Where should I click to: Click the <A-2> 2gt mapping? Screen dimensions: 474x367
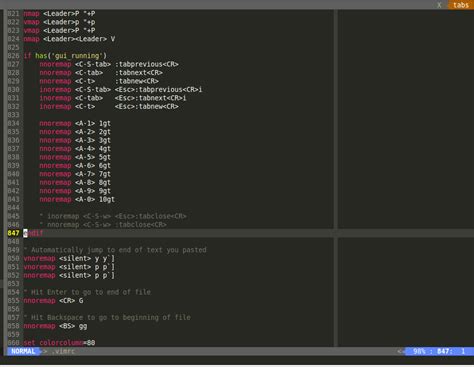coord(75,132)
